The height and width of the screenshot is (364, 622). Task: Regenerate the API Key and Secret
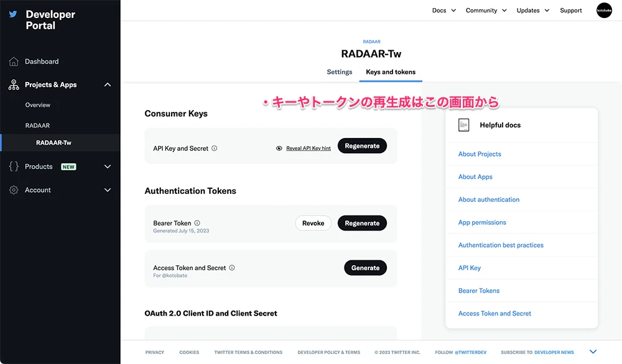[x=362, y=146]
